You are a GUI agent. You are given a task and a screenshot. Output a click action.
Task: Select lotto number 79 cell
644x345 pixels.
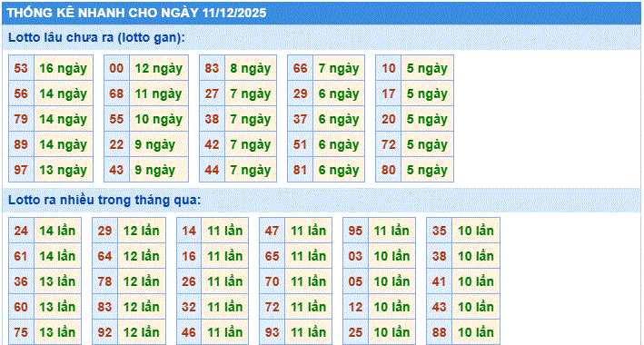(21, 119)
